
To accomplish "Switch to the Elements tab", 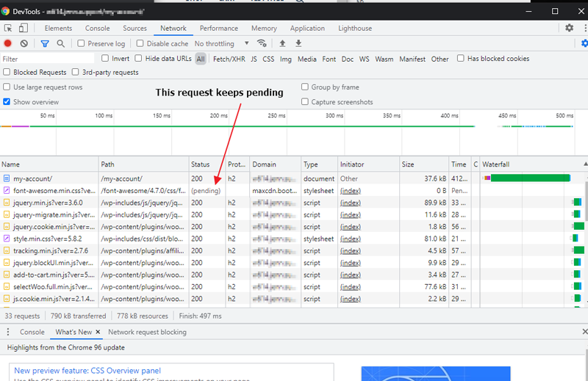I will pyautogui.click(x=58, y=28).
